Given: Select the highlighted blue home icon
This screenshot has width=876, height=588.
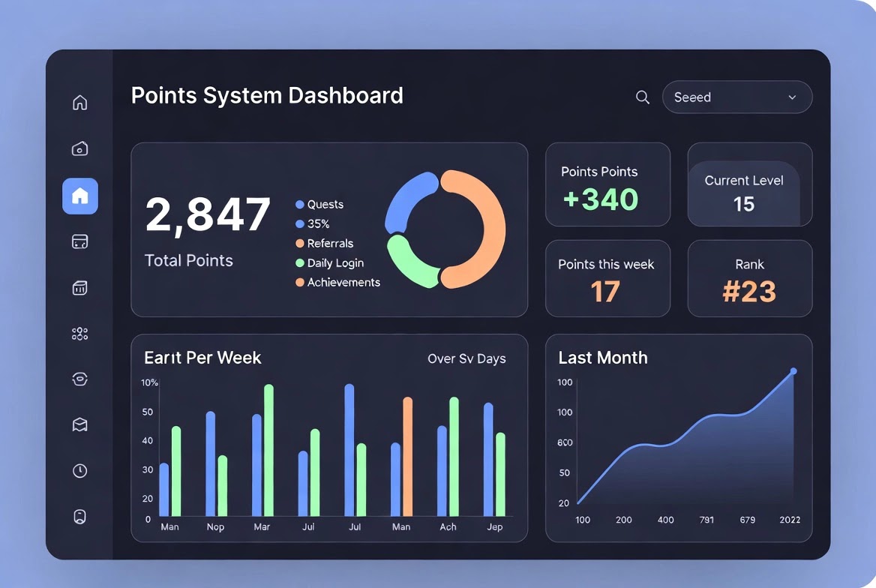Looking at the screenshot, I should [x=80, y=196].
